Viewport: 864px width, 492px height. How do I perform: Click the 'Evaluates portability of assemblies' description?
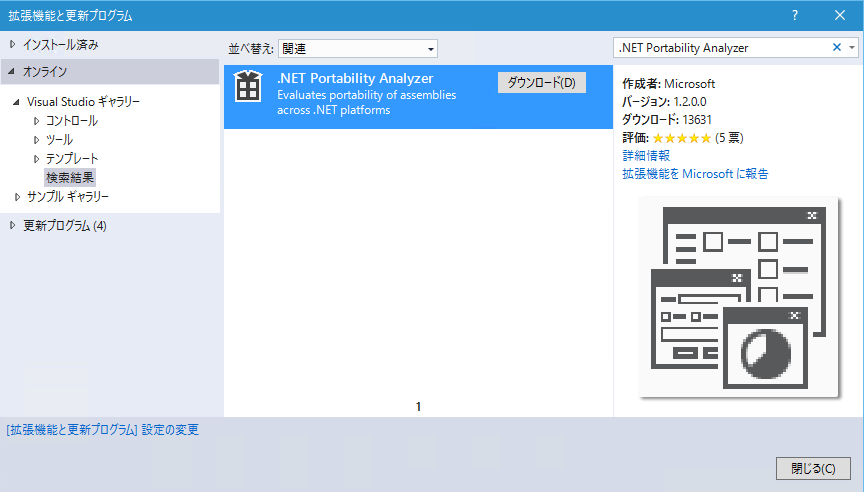pyautogui.click(x=366, y=102)
